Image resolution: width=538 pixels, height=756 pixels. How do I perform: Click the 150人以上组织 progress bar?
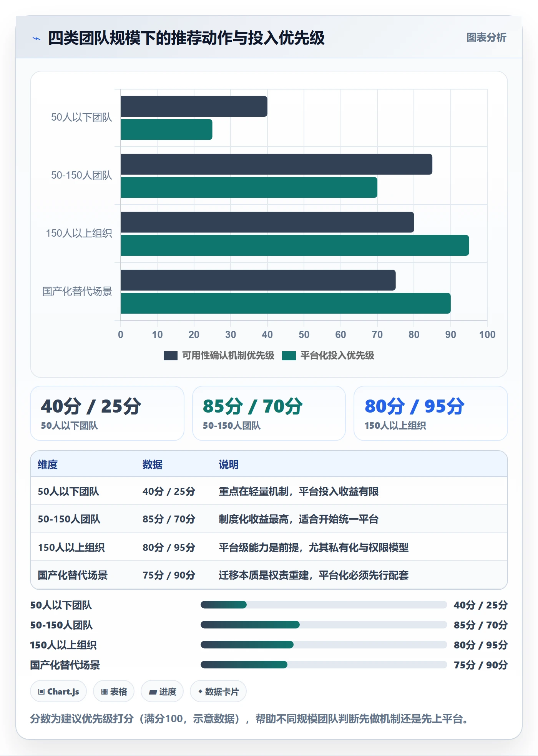tap(324, 645)
